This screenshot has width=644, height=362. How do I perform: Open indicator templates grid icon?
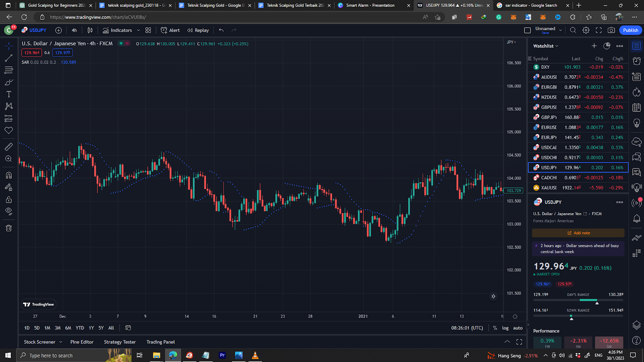[148, 30]
